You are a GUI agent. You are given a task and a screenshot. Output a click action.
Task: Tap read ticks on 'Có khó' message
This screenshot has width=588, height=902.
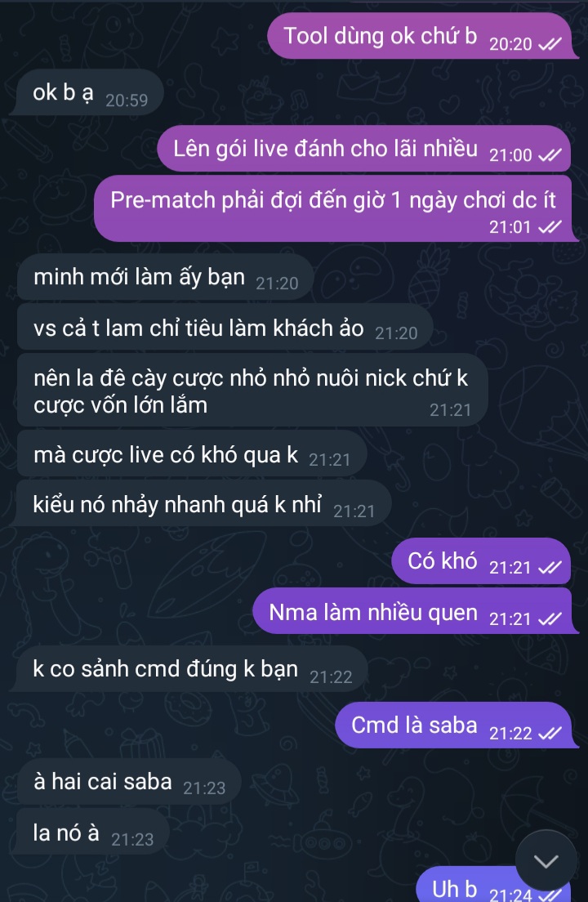click(550, 568)
